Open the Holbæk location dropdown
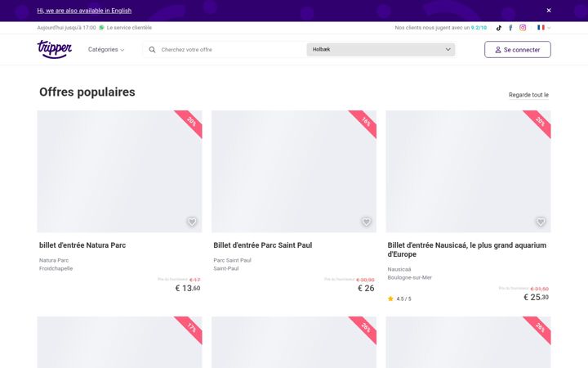Viewport: 588px width, 368px height. tap(381, 50)
